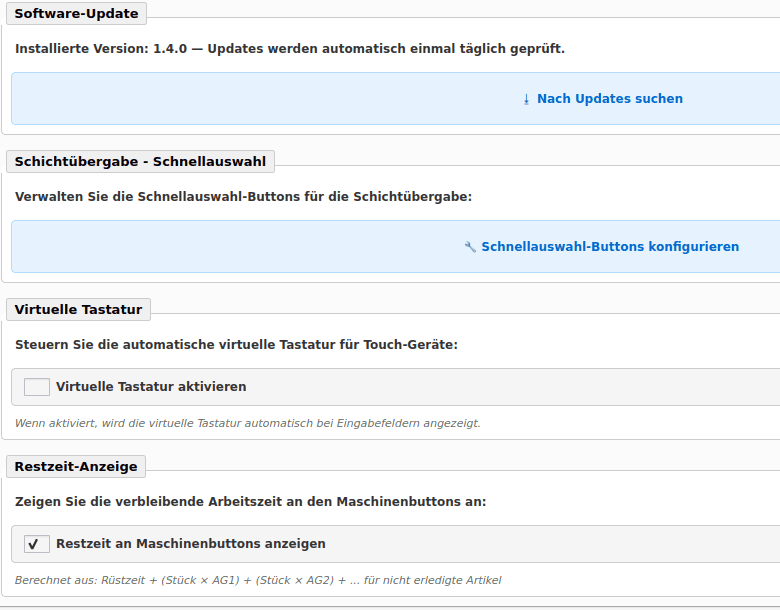
Task: Click the Verwalten Sie die Schnellauswahl-Buttons text
Action: [x=243, y=197]
